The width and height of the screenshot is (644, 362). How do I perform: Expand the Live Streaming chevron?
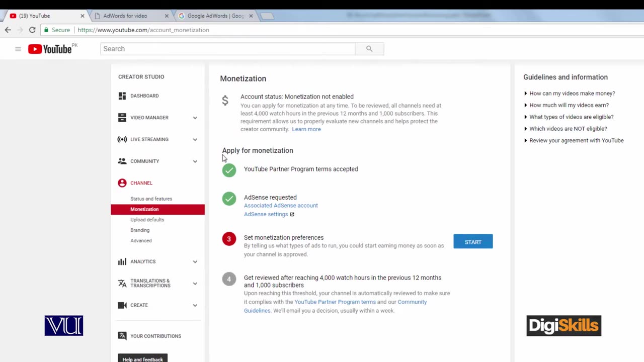tap(195, 139)
